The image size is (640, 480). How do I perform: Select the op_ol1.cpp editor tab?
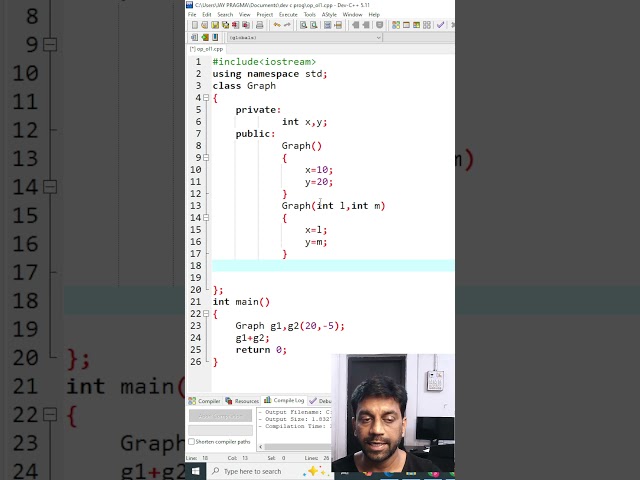pyautogui.click(x=207, y=49)
